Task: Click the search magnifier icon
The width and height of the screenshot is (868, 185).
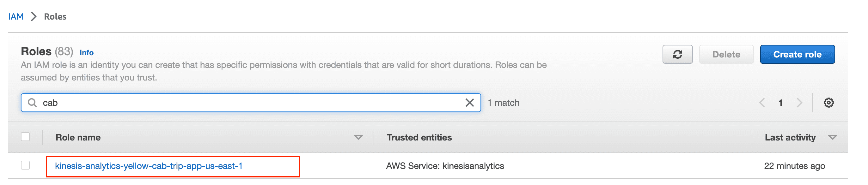Action: click(x=32, y=103)
